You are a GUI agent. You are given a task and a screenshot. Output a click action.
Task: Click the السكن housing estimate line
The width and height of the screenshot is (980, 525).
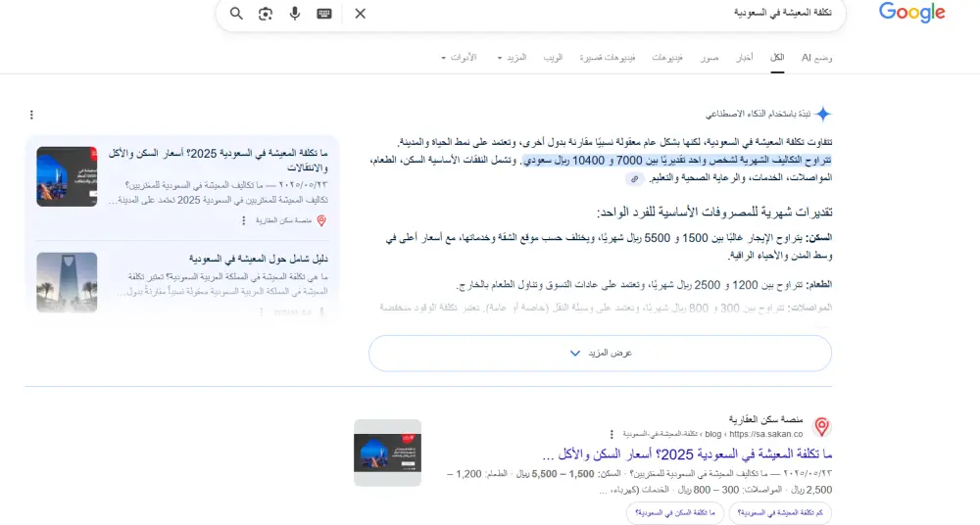(x=609, y=247)
